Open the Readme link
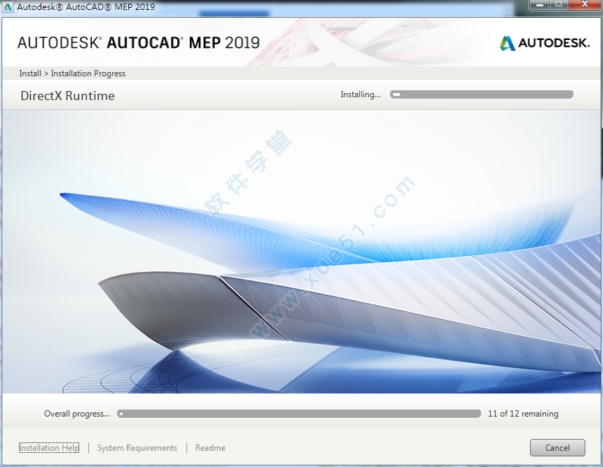Screen dimensions: 603x467 (x=210, y=448)
